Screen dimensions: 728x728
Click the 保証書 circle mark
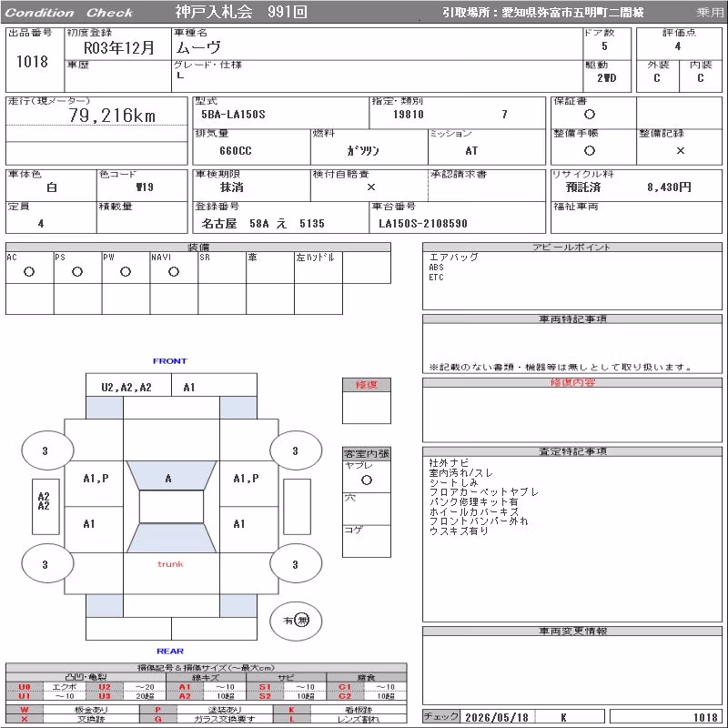click(589, 115)
